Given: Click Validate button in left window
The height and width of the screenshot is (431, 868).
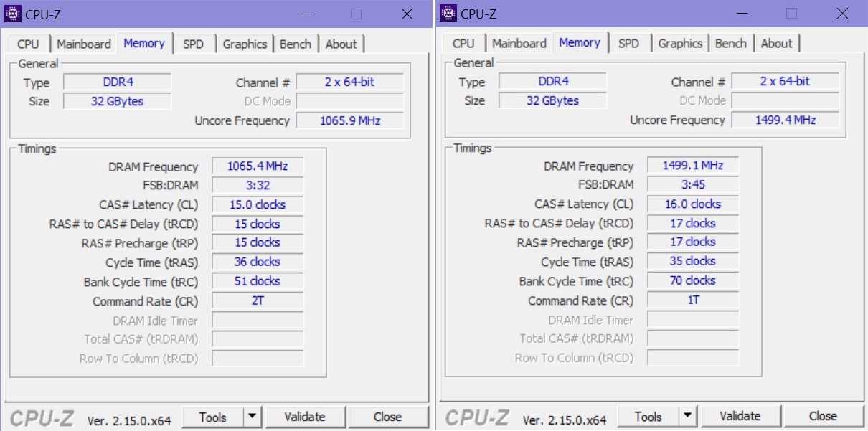Looking at the screenshot, I should (305, 417).
